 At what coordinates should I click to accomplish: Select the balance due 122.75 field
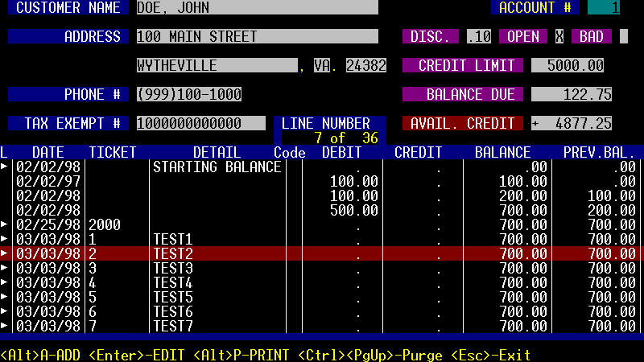point(572,94)
